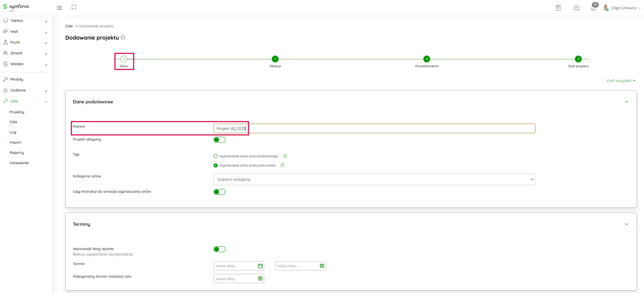Image resolution: width=644 pixels, height=293 pixels.
Task: Click the 'Nazwa' text field
Action: (x=374, y=129)
